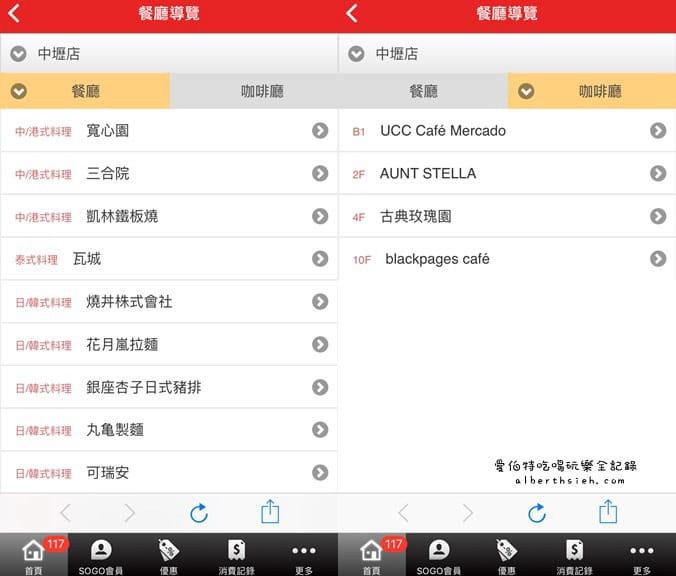This screenshot has height=576, width=676.
Task: Reload page on right screen
Action: coord(537,513)
